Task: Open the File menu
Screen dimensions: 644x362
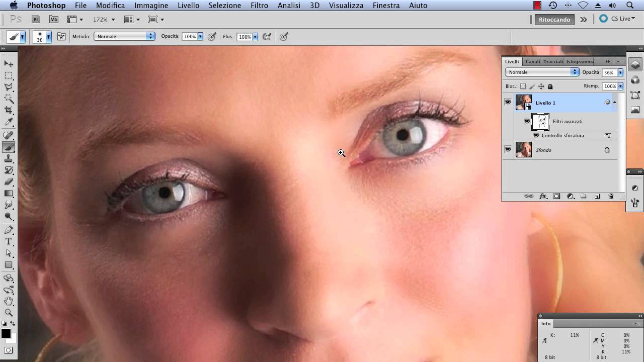Action: 80,6
